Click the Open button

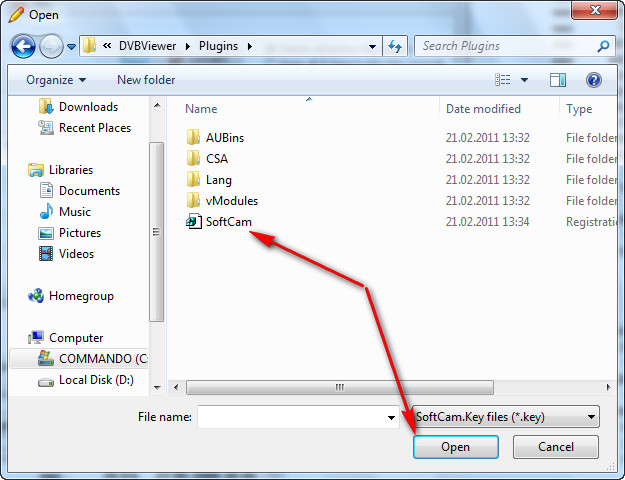(456, 447)
